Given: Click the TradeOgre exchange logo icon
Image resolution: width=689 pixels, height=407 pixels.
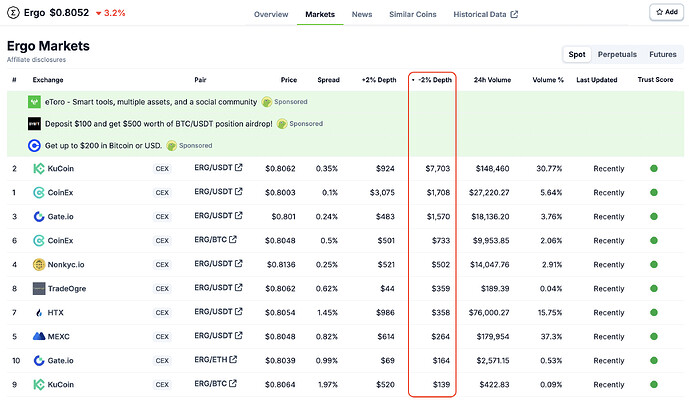Looking at the screenshot, I should coord(39,289).
